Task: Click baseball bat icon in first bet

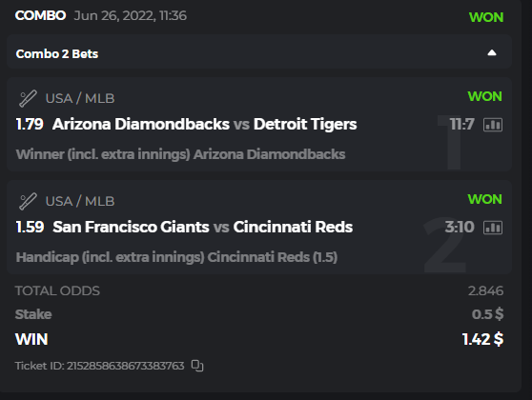Action: point(28,99)
